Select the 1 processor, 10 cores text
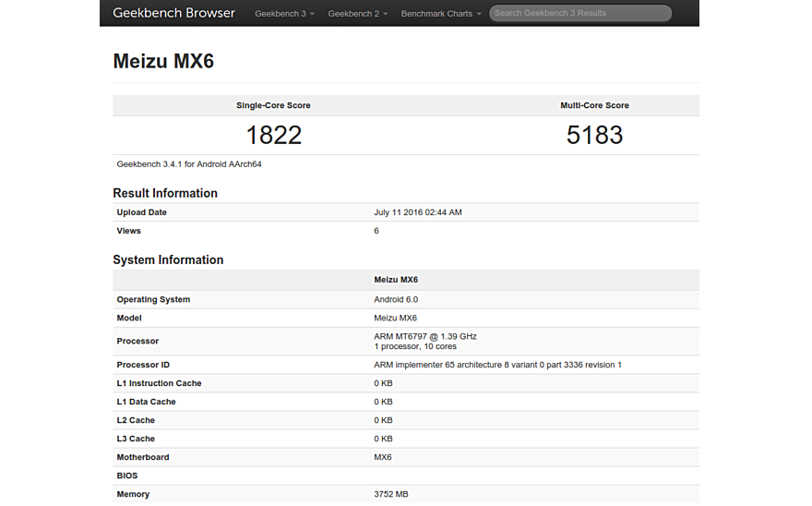This screenshot has height=506, width=812. pos(415,346)
